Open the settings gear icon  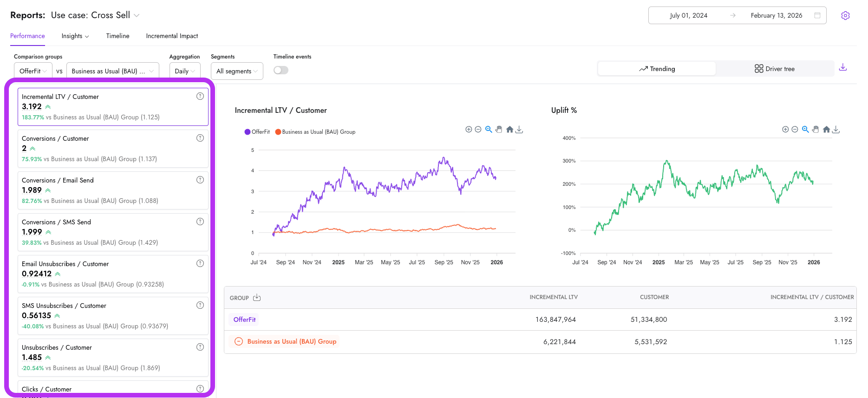click(845, 15)
